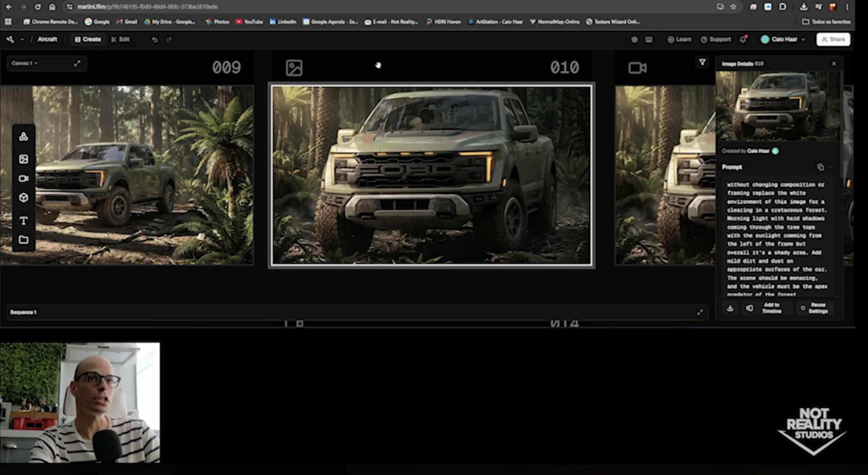Click the image icon above frame 010
The image size is (868, 475).
294,68
